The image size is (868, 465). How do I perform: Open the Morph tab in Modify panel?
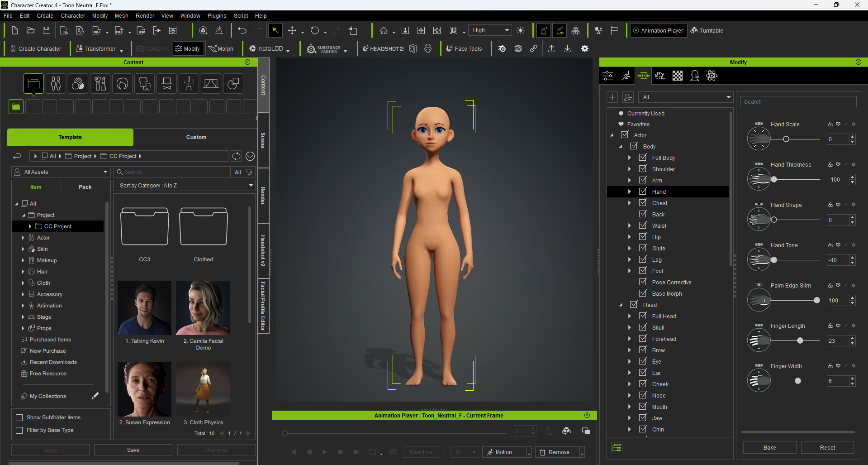click(x=643, y=76)
